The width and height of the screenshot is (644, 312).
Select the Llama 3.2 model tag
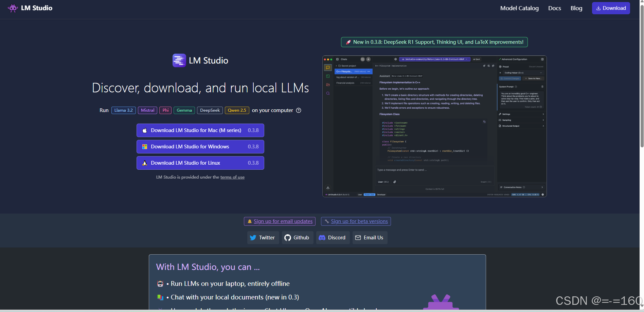tap(124, 110)
